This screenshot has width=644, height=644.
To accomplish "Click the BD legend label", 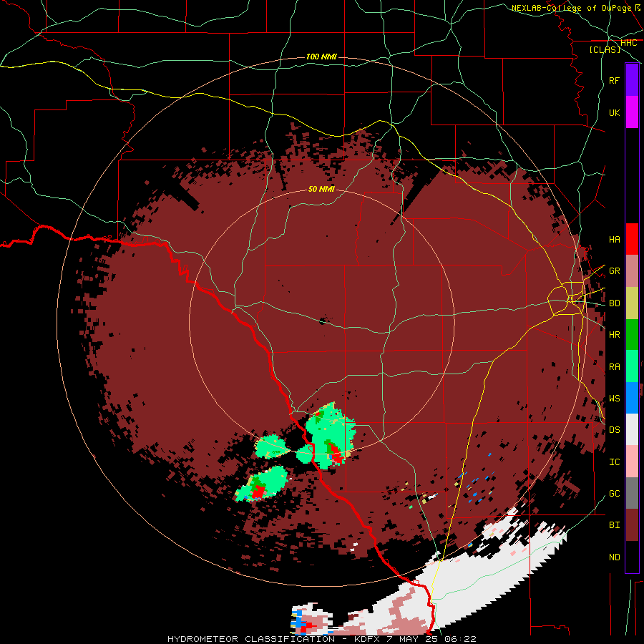I will pos(614,303).
